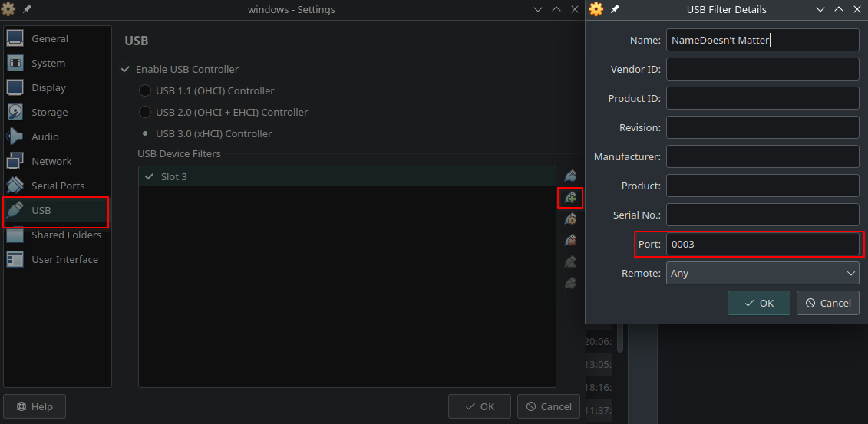Click OK in the Settings window
Image resolution: width=868 pixels, height=424 pixels.
(x=480, y=406)
